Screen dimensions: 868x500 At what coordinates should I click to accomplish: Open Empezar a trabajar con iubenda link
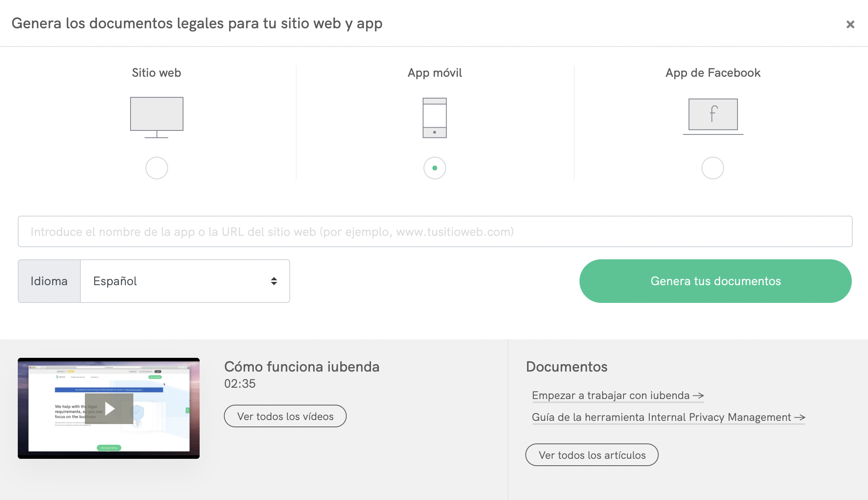tap(617, 395)
